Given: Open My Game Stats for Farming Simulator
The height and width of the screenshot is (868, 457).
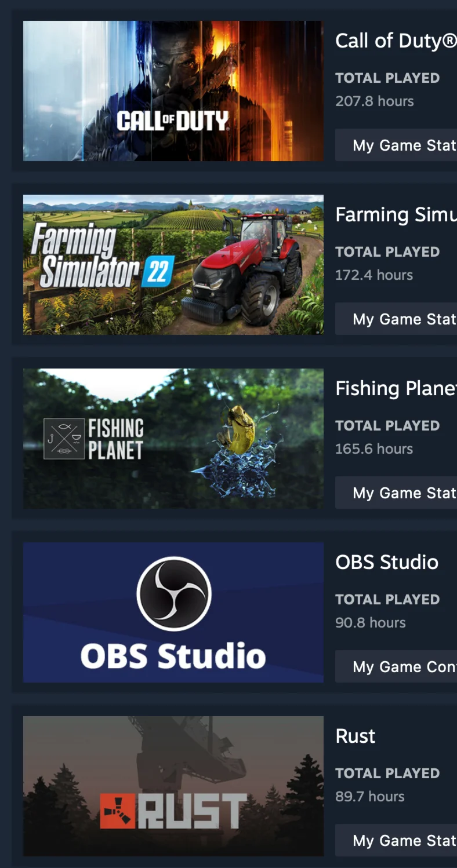Looking at the screenshot, I should [396, 319].
